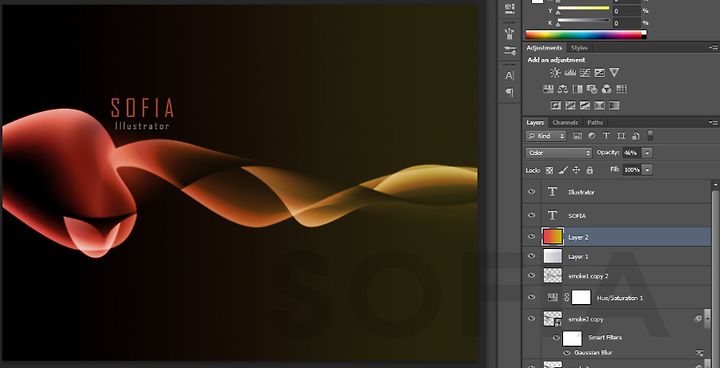Screen dimensions: 720x368
Task: Add a Channel Mixer adjustment
Action: tap(607, 89)
